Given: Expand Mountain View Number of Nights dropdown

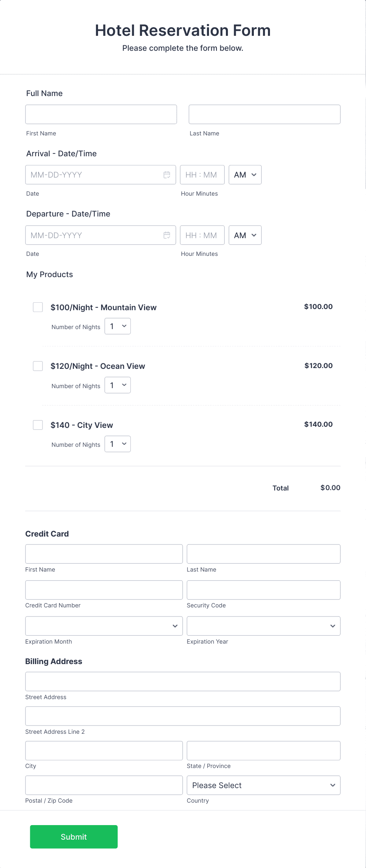Looking at the screenshot, I should point(118,326).
